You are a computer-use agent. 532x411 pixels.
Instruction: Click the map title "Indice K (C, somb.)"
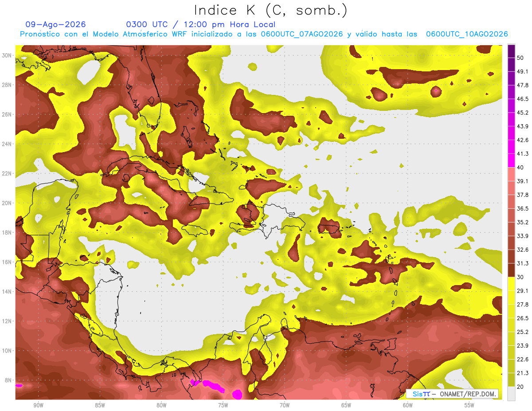[x=271, y=11]
